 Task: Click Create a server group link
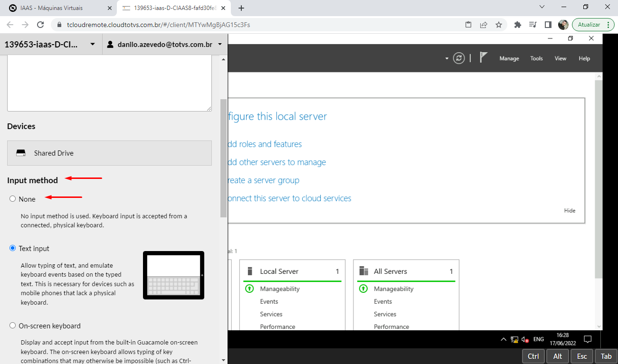264,180
